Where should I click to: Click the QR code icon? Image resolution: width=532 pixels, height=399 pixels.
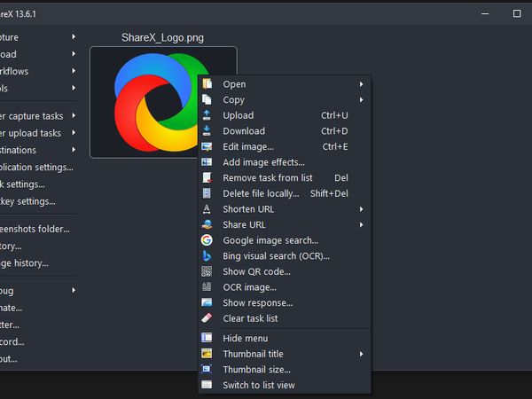[x=207, y=271]
